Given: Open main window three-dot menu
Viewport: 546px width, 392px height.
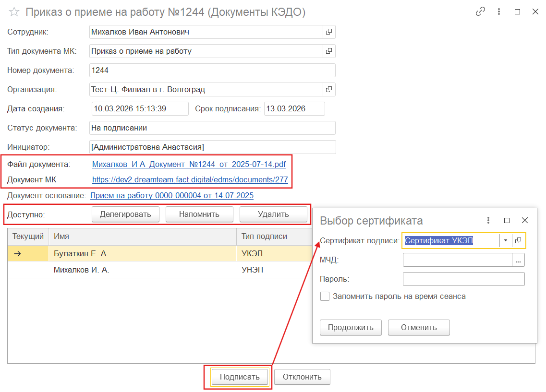Looking at the screenshot, I should [x=499, y=12].
